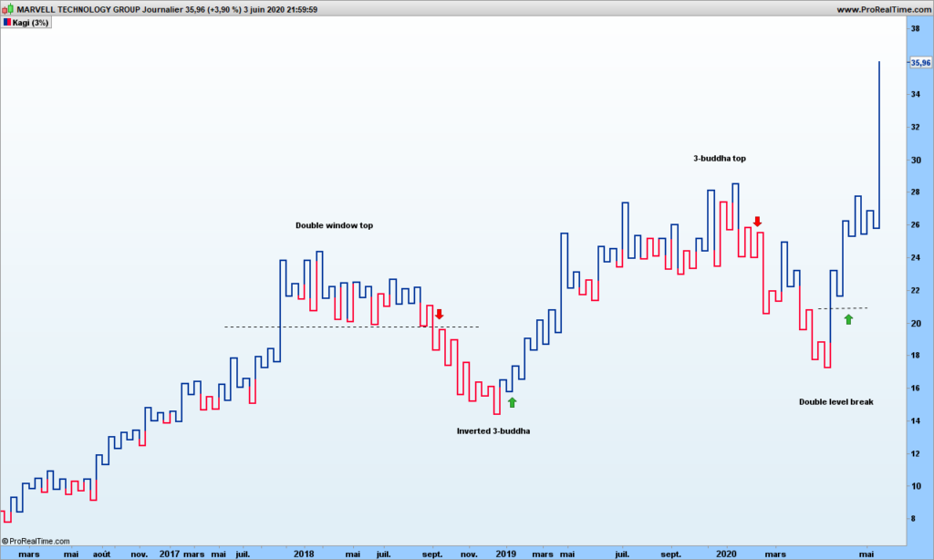Click the Kagi (3%) indicator label
This screenshot has width=934, height=560.
30,23
